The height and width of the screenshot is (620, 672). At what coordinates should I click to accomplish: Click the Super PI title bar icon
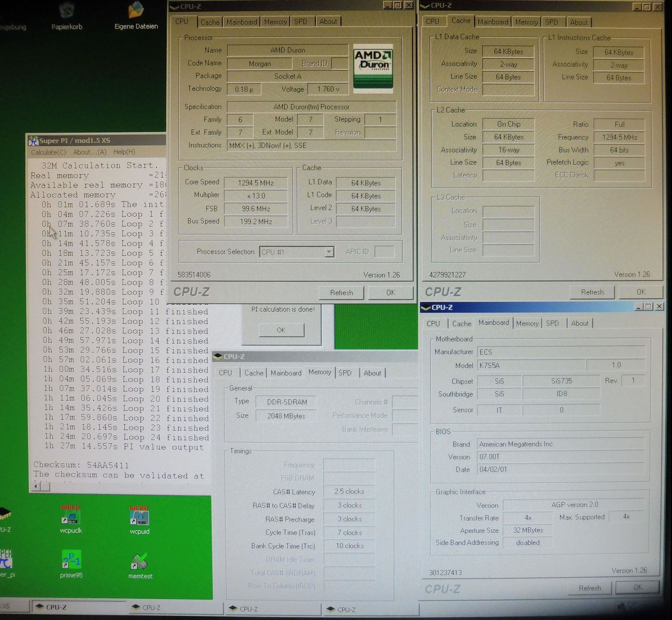coord(33,141)
